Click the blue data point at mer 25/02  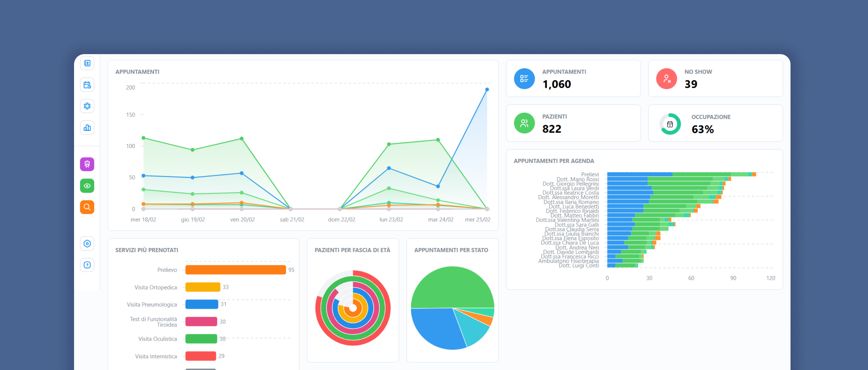pyautogui.click(x=487, y=90)
